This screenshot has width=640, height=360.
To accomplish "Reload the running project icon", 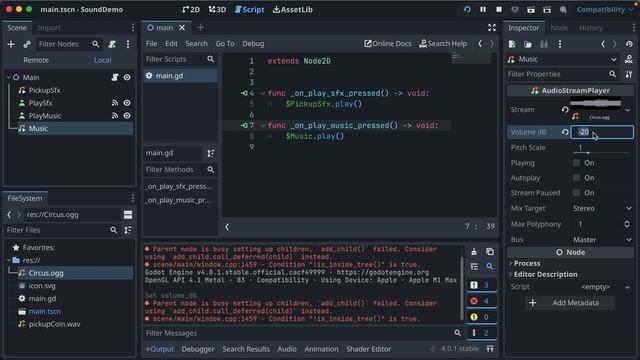I will [467, 9].
